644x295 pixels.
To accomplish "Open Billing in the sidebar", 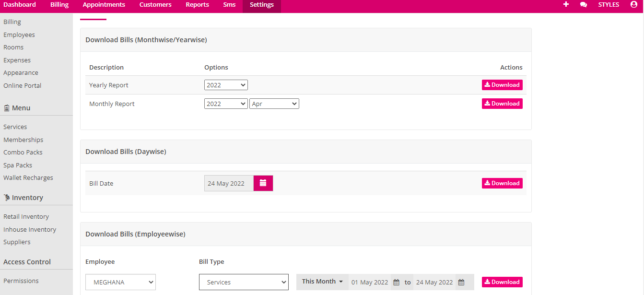I will click(x=12, y=22).
